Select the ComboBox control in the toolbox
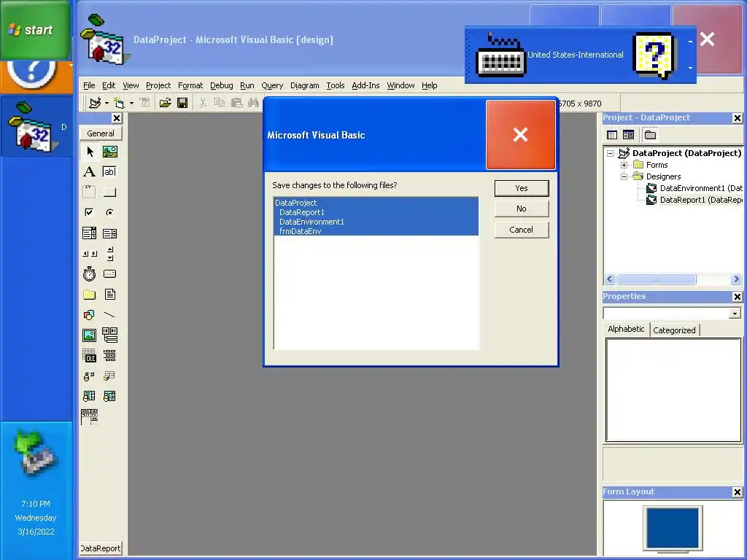This screenshot has height=560, width=747. [90, 233]
